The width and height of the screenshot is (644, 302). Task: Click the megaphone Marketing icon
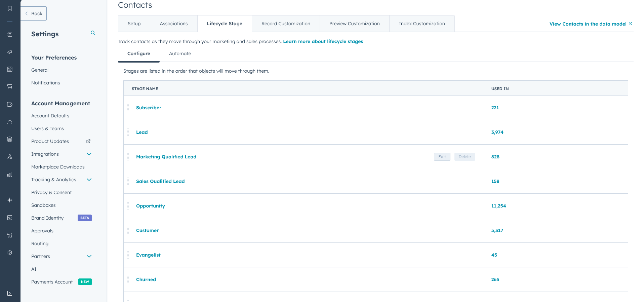[x=10, y=52]
